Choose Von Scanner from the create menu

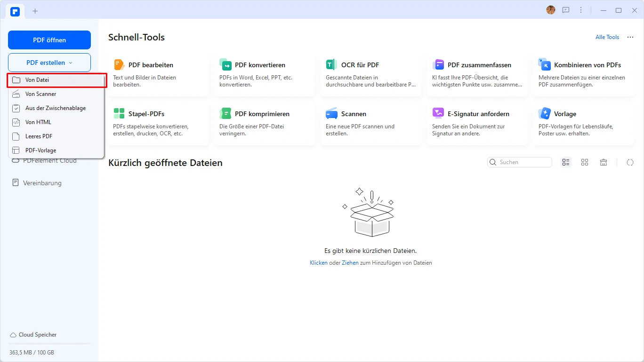pyautogui.click(x=40, y=94)
